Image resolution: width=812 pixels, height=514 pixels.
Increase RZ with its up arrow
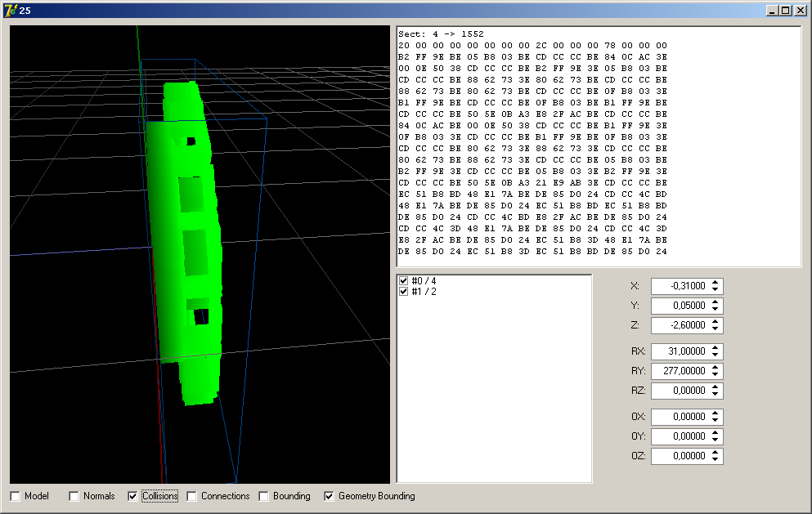716,387
